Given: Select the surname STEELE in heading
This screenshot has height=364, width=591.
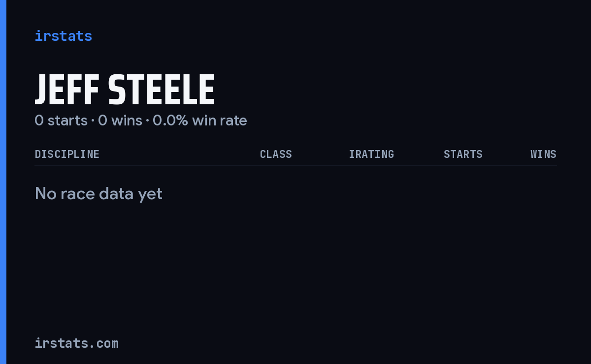Looking at the screenshot, I should (162, 90).
